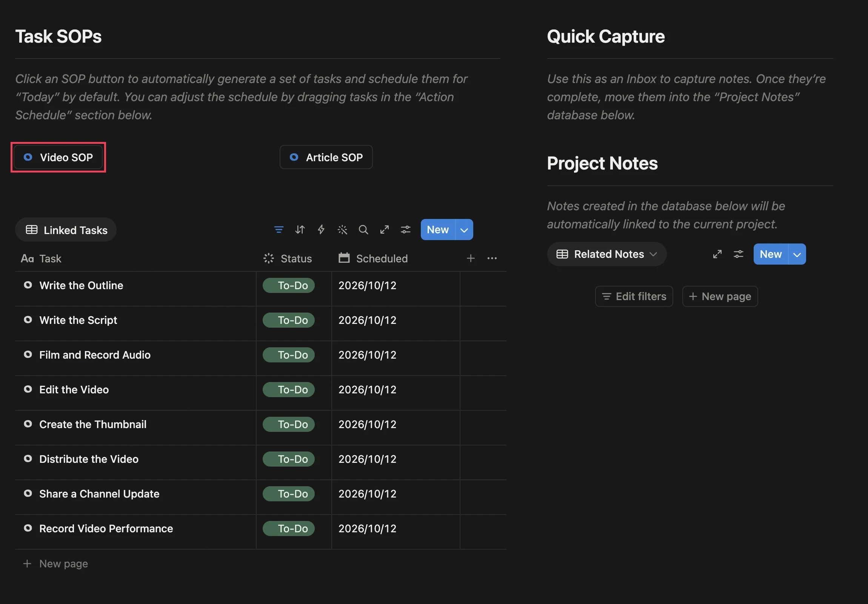
Task: Click the Article SOP button
Action: pyautogui.click(x=326, y=157)
